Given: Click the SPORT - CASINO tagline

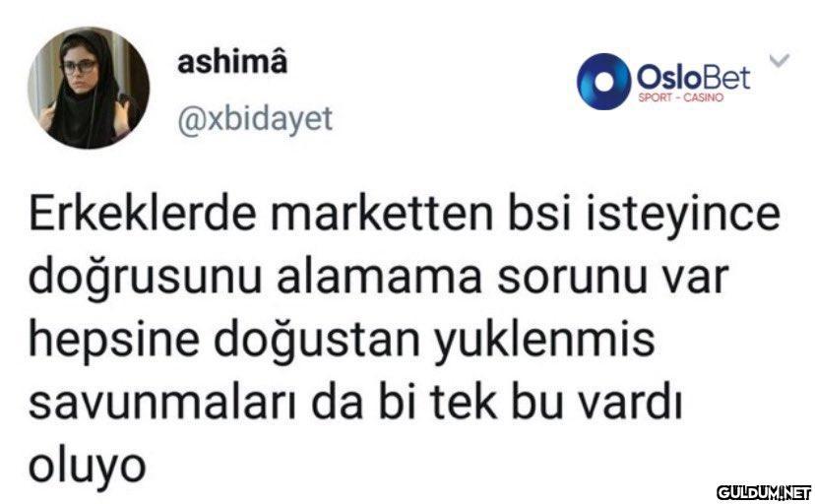Looking at the screenshot, I should 680,97.
